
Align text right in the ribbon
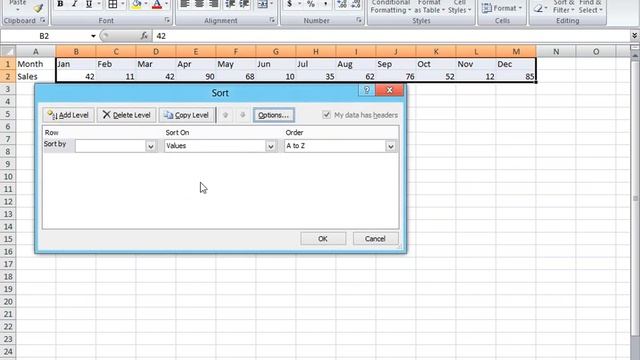coord(213,4)
